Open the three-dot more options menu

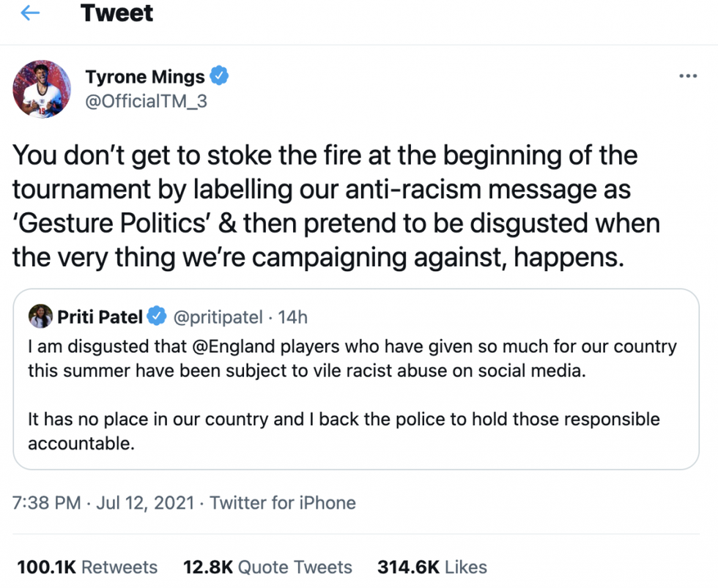687,76
